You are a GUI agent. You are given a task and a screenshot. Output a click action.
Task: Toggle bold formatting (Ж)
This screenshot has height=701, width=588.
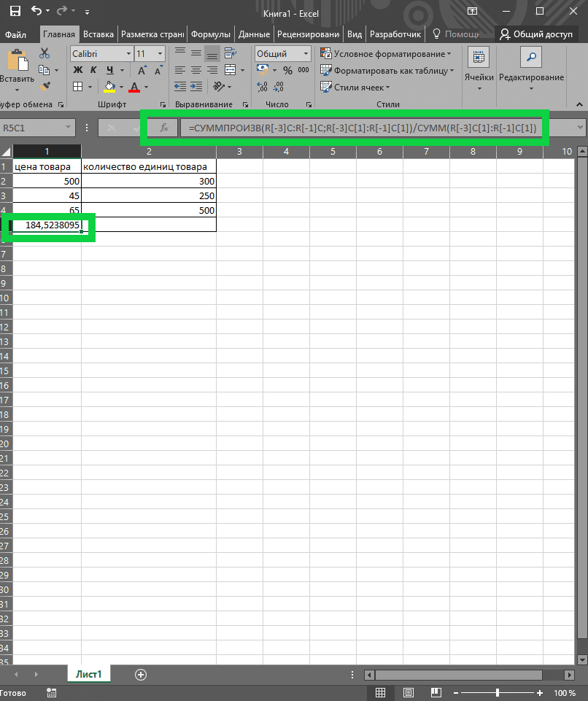click(78, 71)
